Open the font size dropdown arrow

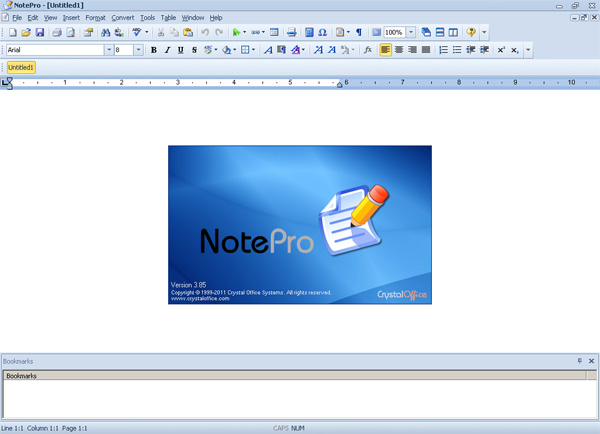(x=139, y=50)
